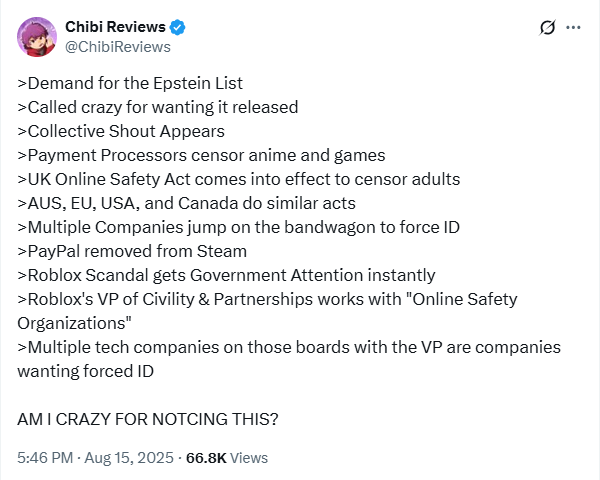Click the 'UK Online Safety Act' line

coord(239,179)
